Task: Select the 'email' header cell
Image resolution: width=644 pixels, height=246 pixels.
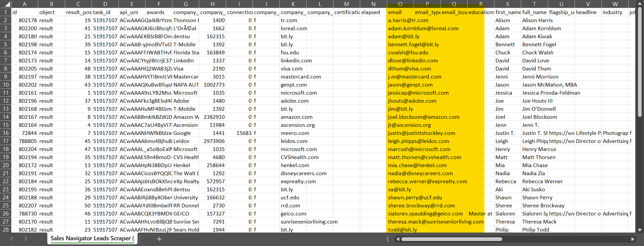Action: pos(400,12)
